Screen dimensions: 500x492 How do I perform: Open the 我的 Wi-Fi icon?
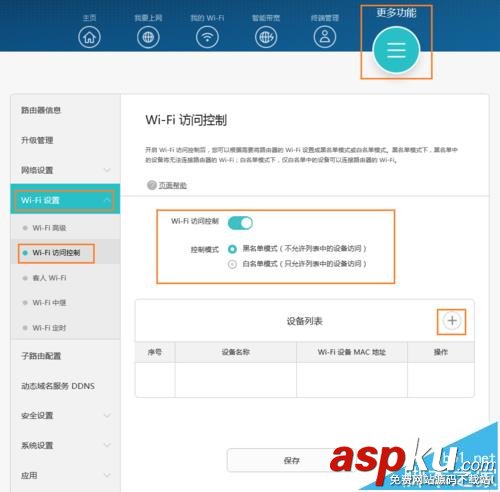pos(207,37)
